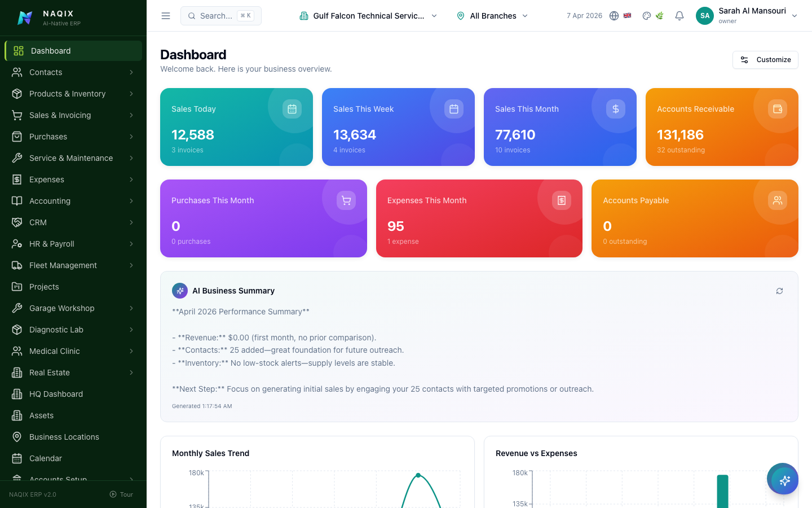This screenshot has width=812, height=508.
Task: Open the Diagnostic Lab module
Action: click(x=56, y=330)
